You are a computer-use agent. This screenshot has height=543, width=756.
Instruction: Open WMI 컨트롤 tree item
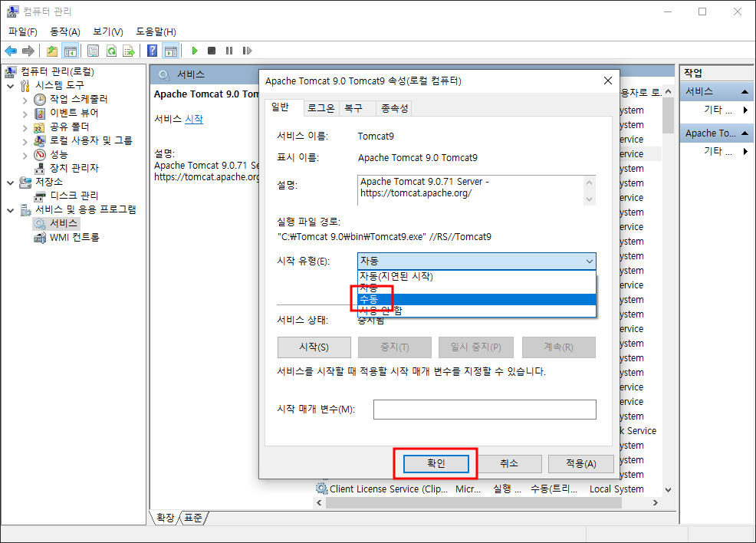[74, 237]
